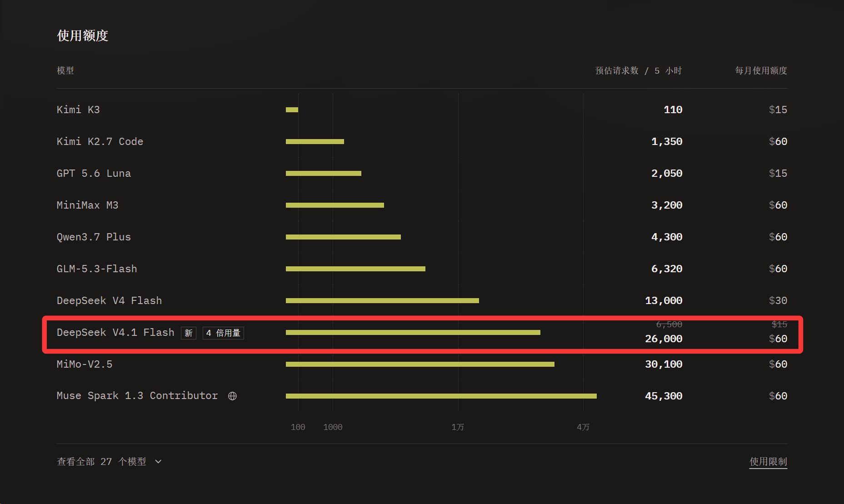The height and width of the screenshot is (504, 844).
Task: Click the 4万 axis label
Action: click(x=583, y=427)
